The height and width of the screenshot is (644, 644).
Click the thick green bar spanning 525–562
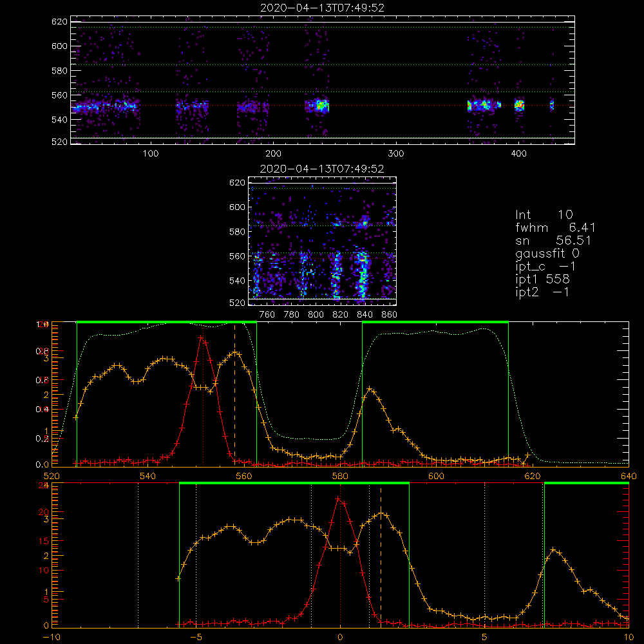click(167, 322)
